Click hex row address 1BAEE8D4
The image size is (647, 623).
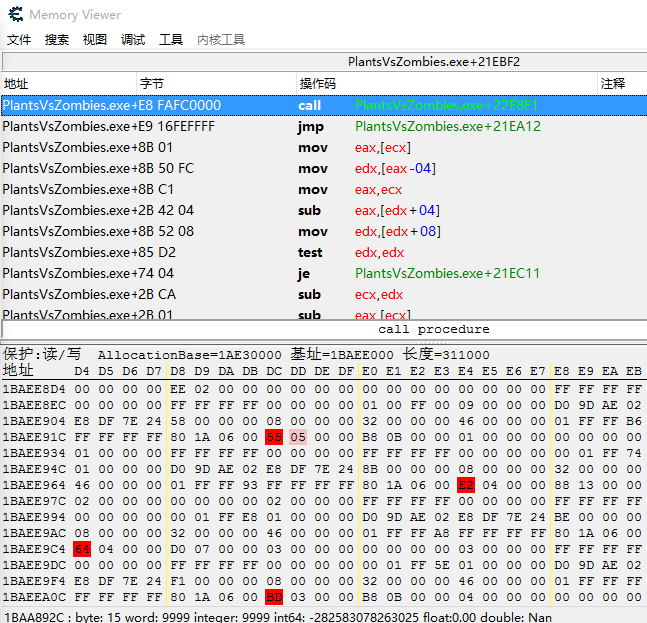point(34,389)
